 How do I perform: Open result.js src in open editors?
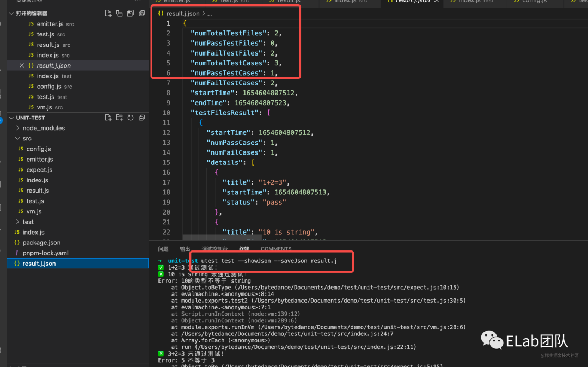click(78, 45)
